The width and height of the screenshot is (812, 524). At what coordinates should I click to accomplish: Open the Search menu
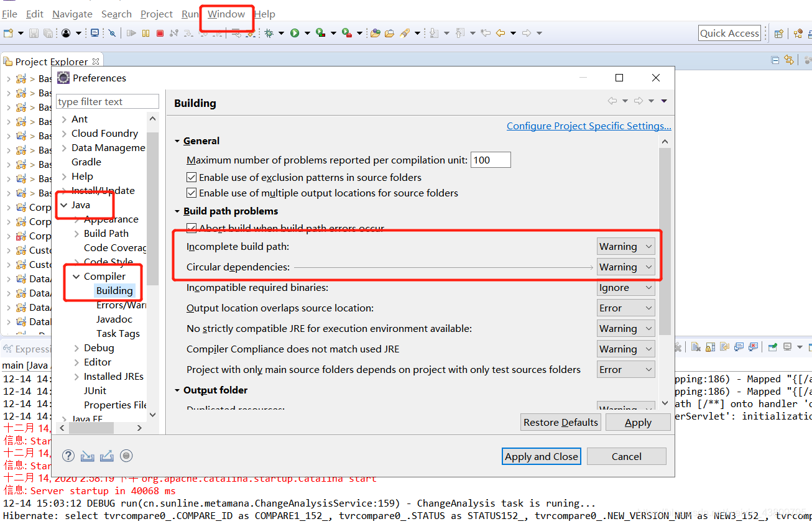116,14
